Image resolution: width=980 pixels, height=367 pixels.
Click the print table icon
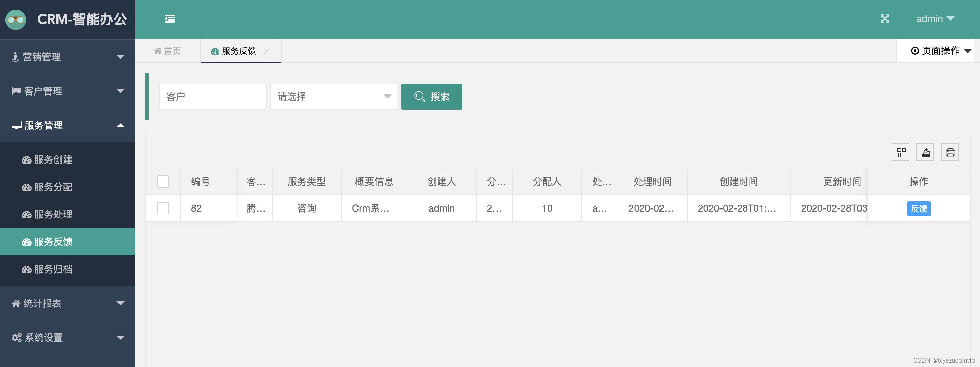pyautogui.click(x=950, y=152)
